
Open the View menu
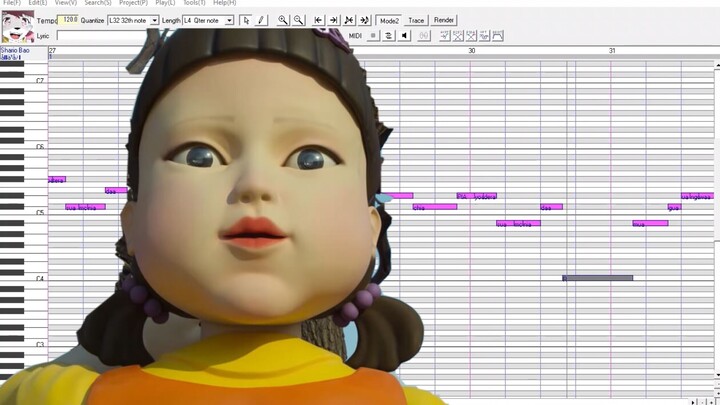click(x=66, y=3)
